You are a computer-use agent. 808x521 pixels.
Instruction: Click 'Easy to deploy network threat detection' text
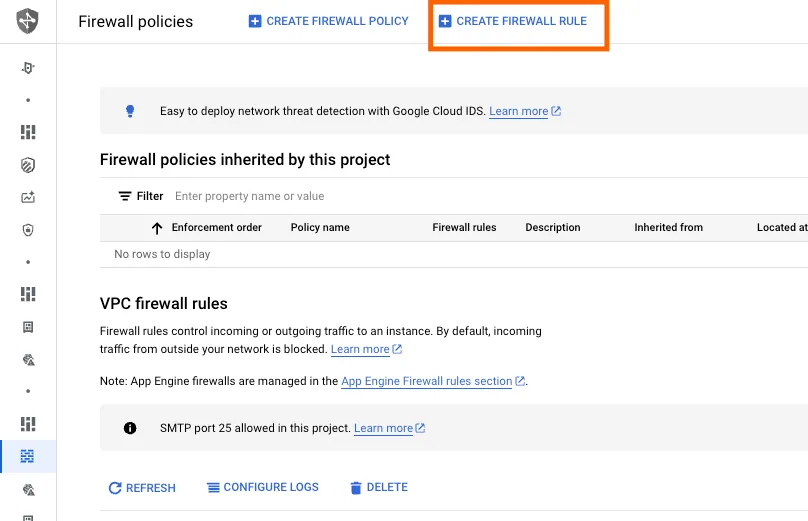tap(323, 111)
